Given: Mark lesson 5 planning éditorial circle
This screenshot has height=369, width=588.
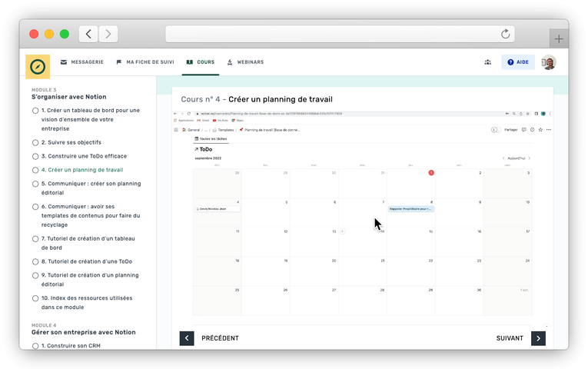Looking at the screenshot, I should pyautogui.click(x=35, y=184).
